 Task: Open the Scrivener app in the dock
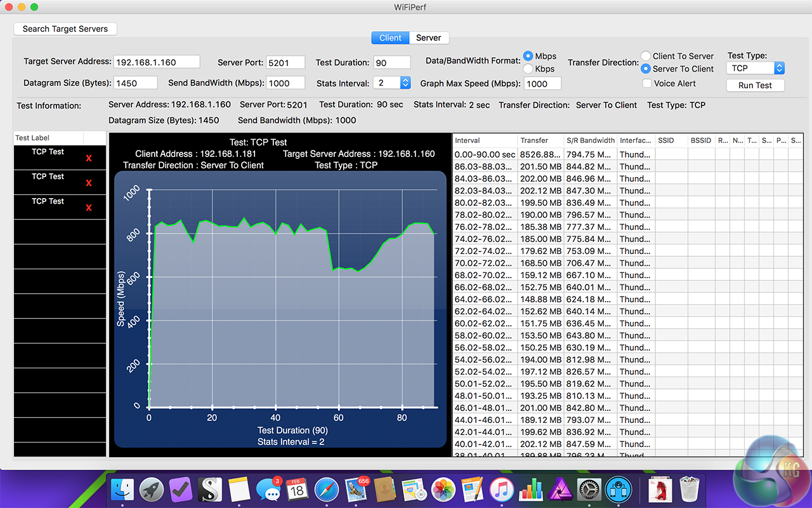(x=210, y=490)
